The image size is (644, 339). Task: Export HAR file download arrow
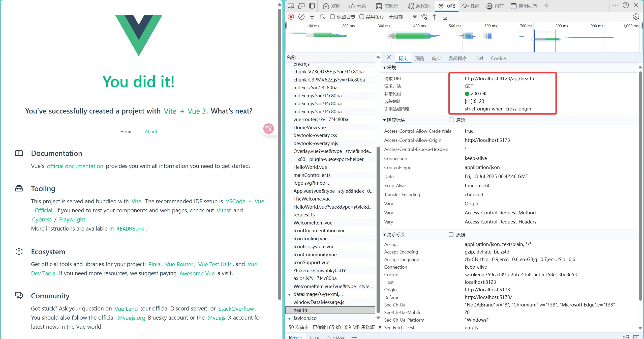445,17
